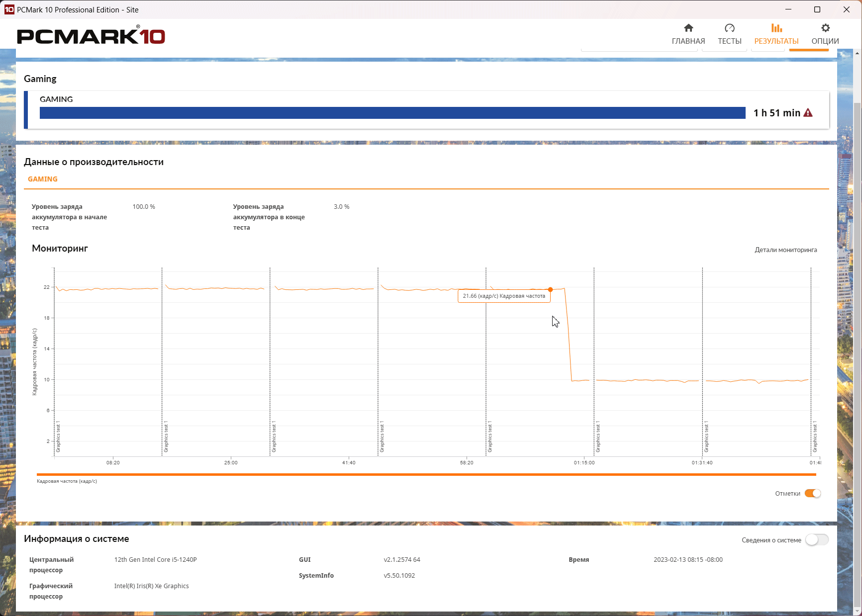This screenshot has height=616, width=862.
Task: Click the 2023-02-13 08:15 -08:00 time value
Action: (688, 560)
